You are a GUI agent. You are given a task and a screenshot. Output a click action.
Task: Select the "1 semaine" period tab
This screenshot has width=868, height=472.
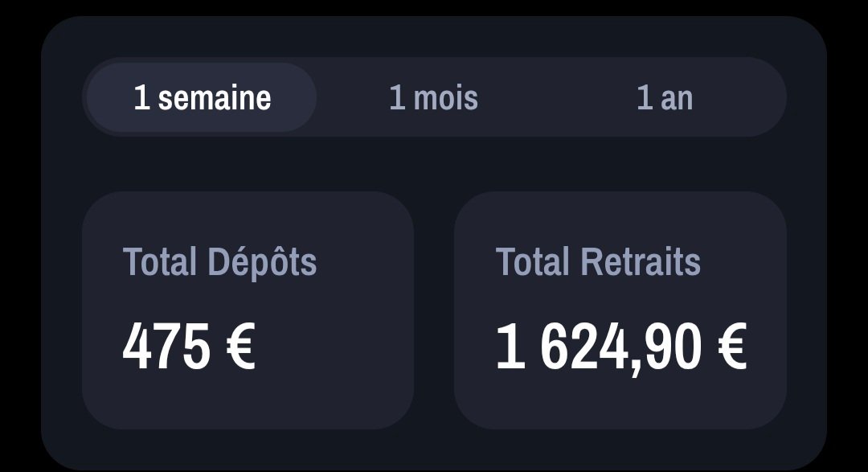click(x=202, y=97)
